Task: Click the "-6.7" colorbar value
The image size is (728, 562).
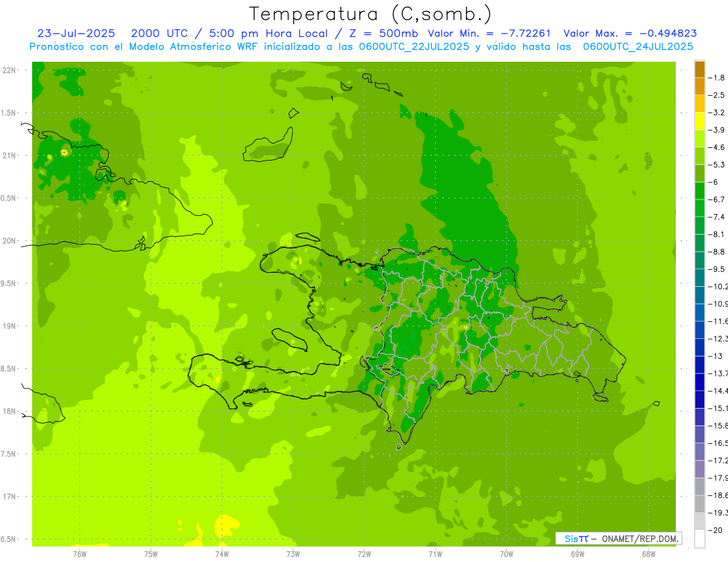Action: 718,199
